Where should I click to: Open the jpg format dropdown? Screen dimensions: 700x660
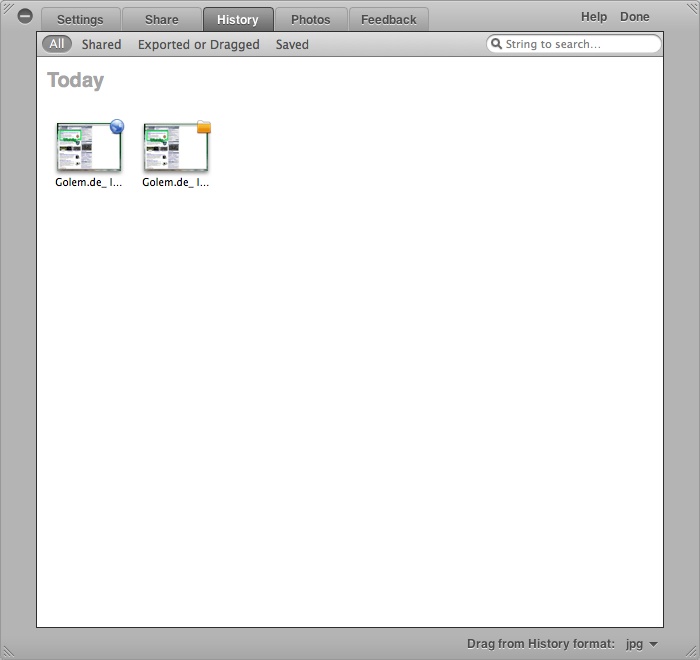pos(642,644)
